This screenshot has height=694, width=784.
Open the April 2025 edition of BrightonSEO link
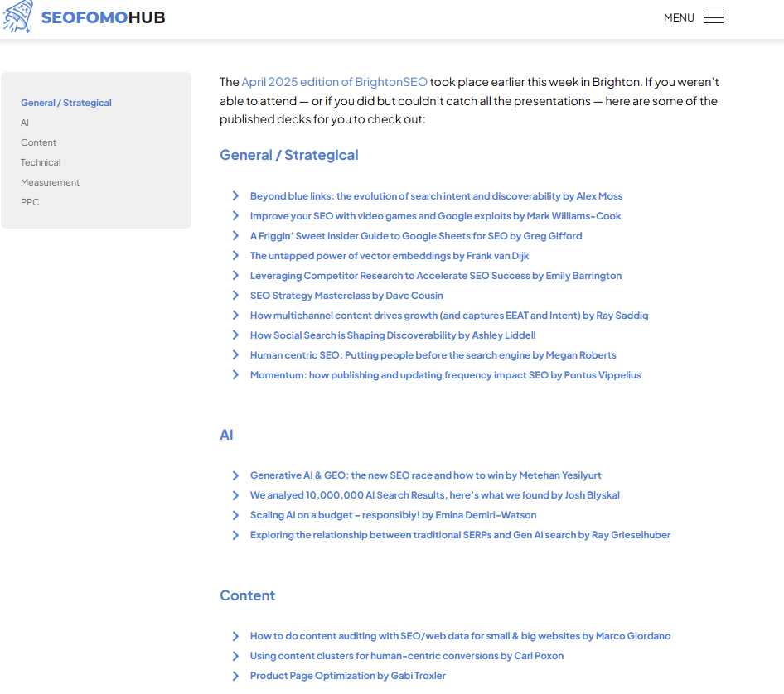334,82
